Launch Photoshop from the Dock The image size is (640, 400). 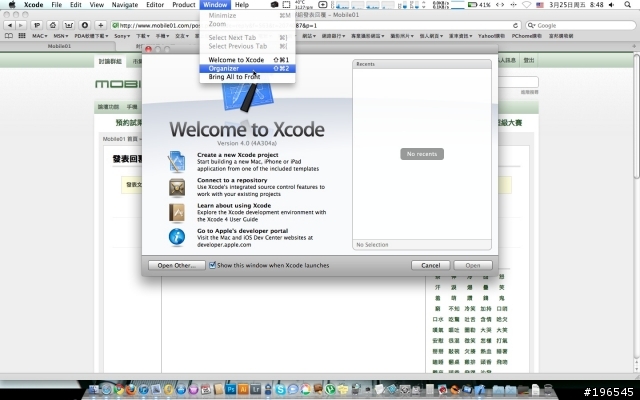coord(231,389)
